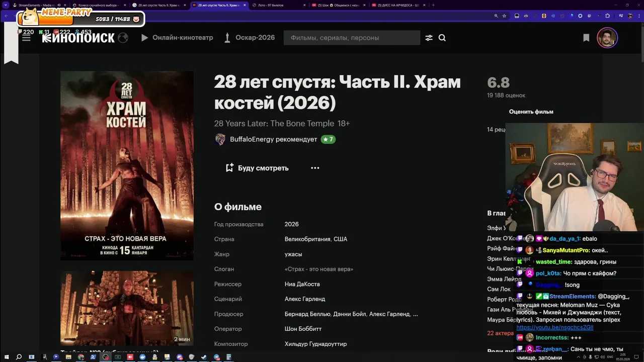Open the user profile avatar

point(607,38)
